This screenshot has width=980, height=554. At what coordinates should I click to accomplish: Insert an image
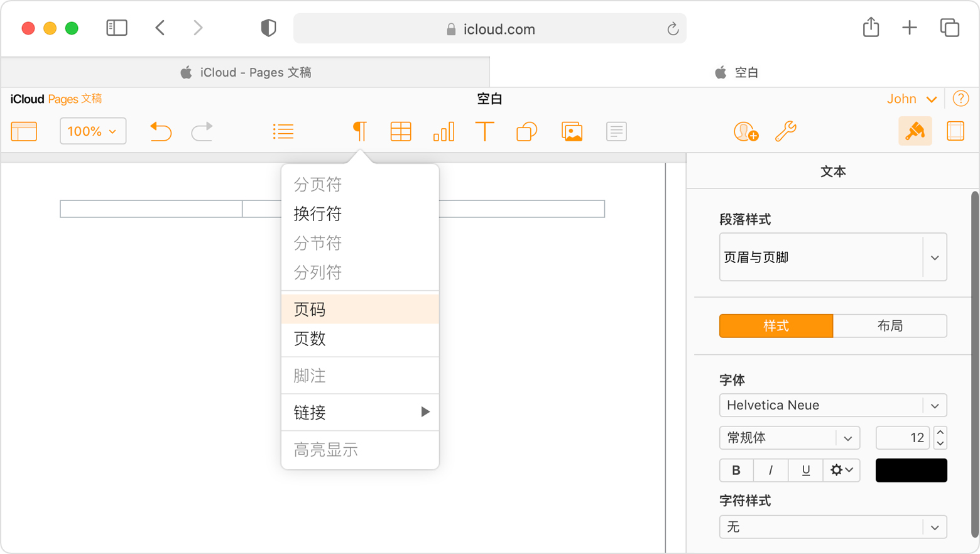(x=572, y=131)
